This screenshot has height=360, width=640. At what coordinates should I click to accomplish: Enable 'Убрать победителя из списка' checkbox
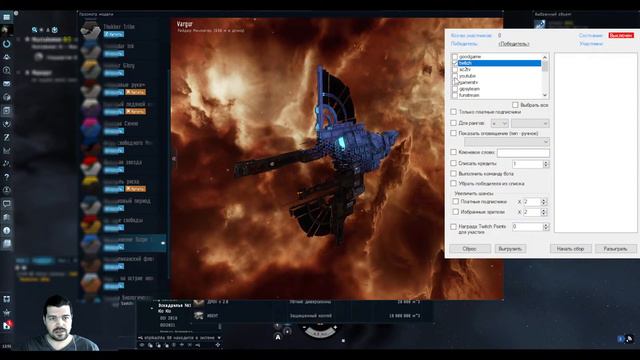453,184
